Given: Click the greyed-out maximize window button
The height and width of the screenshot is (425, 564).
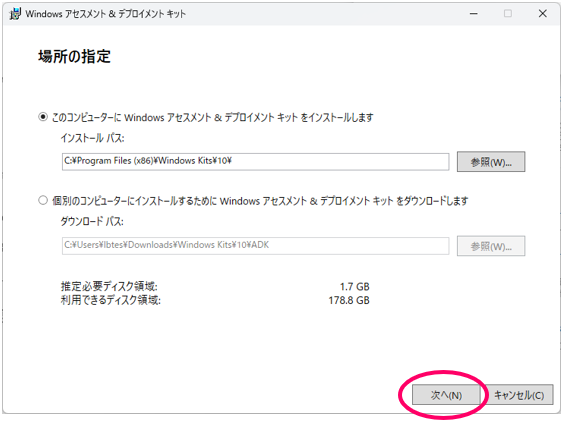Looking at the screenshot, I should tap(508, 14).
